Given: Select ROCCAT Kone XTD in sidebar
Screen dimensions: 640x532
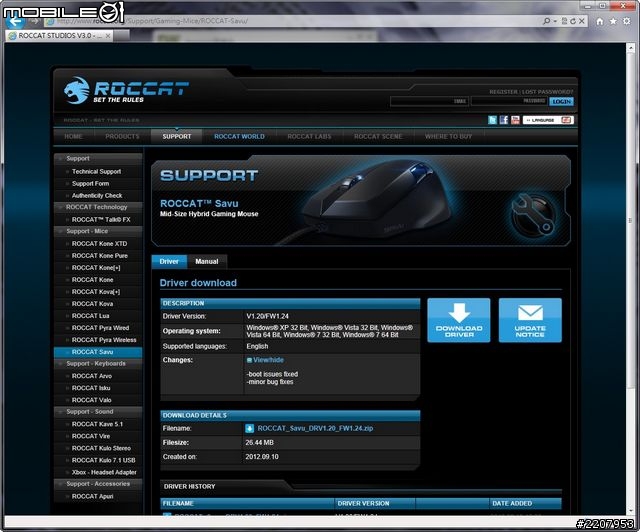Looking at the screenshot, I should 99,244.
